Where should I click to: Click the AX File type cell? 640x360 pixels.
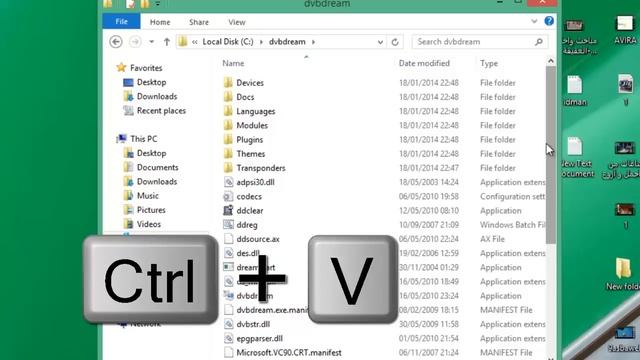pos(492,239)
